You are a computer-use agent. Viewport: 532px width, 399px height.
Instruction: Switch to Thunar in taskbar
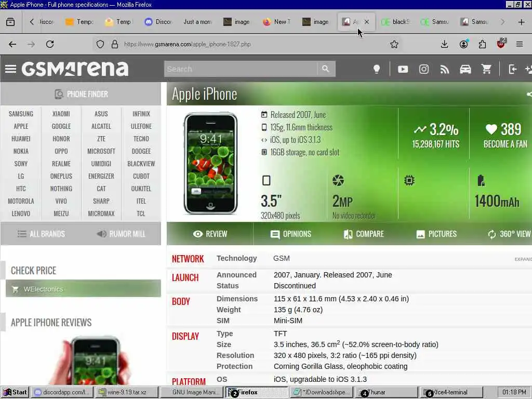tap(386, 392)
